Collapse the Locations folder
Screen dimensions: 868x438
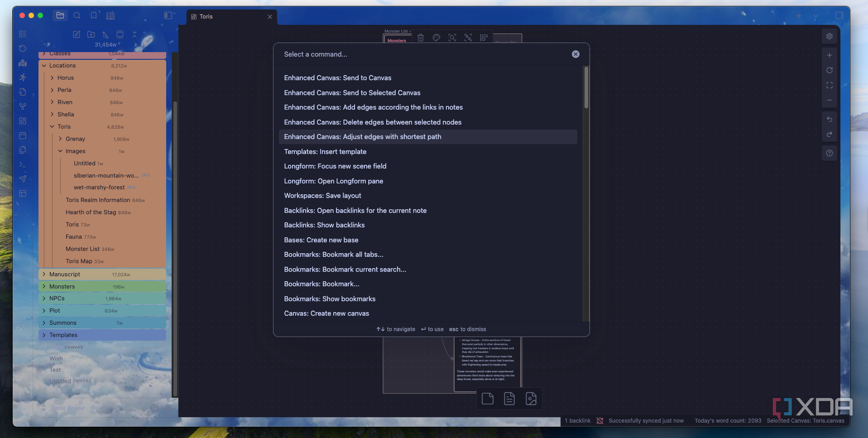[102, 66]
